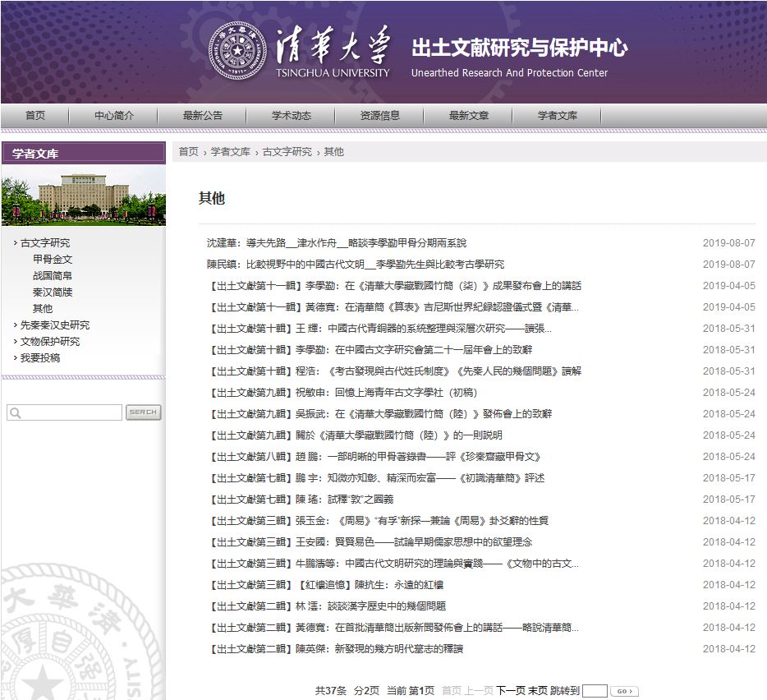Image resolution: width=767 pixels, height=700 pixels.
Task: Open the 首页 navigation menu item
Action: [34, 116]
